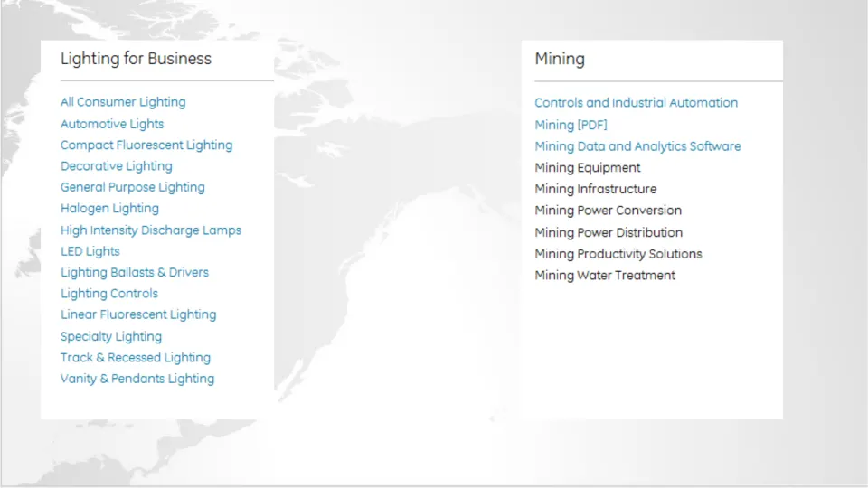Go to Automotive Lights
This screenshot has height=488, width=868.
(112, 124)
